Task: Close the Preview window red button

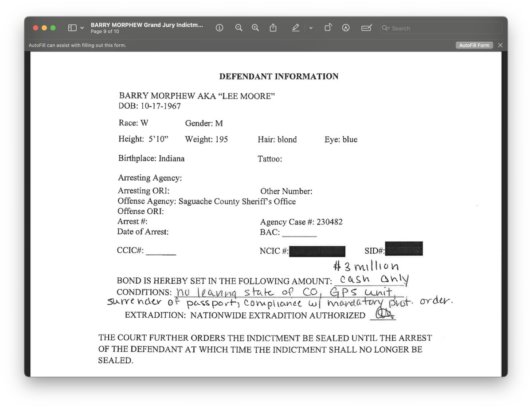Action: [36, 28]
